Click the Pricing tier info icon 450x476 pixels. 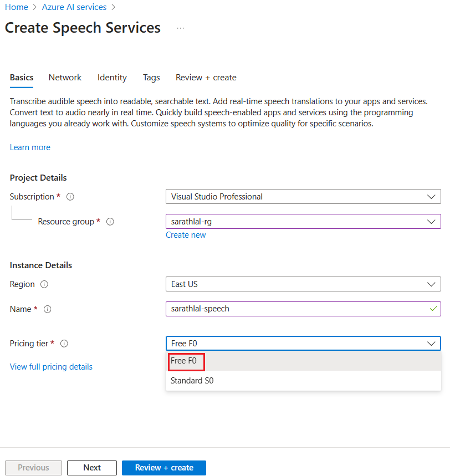pos(64,344)
